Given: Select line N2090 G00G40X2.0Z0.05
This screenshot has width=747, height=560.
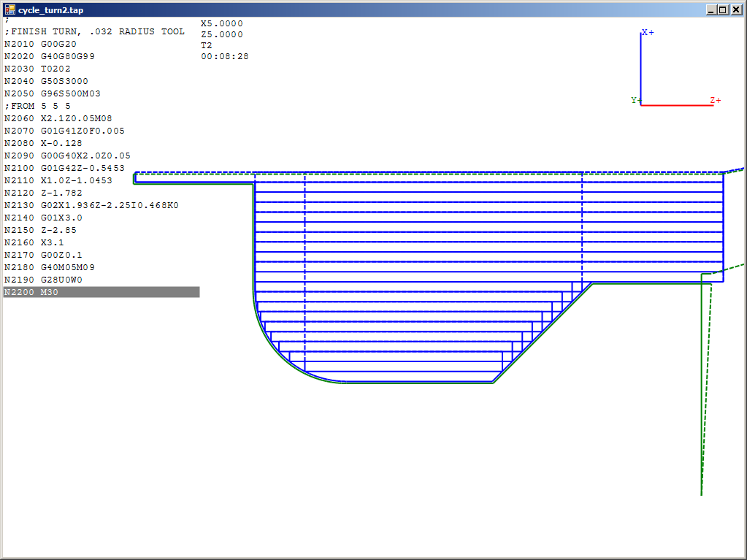Looking at the screenshot, I should click(67, 156).
